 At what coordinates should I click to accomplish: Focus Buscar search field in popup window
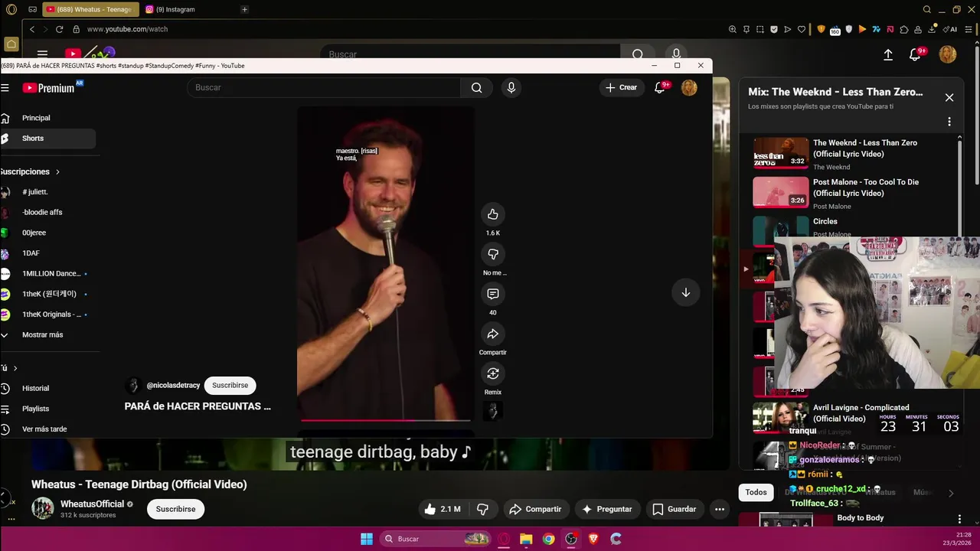tap(324, 87)
